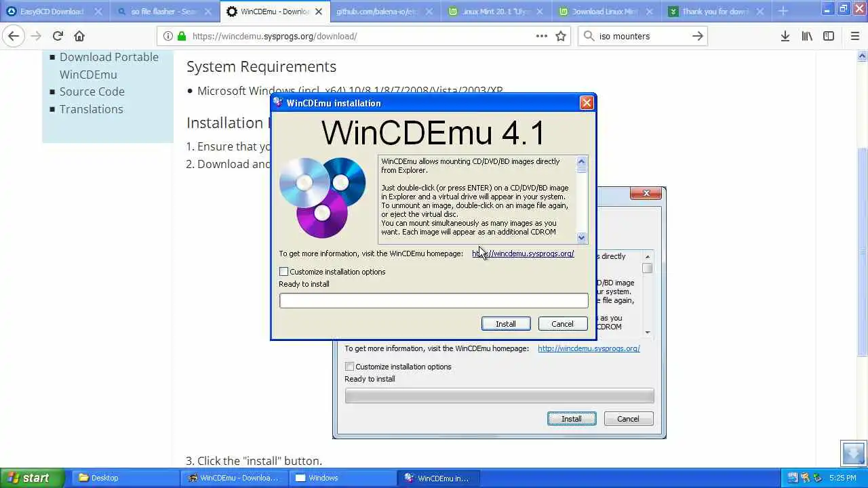Click the installer description scroll up arrow
This screenshot has width=868, height=488.
tap(581, 161)
